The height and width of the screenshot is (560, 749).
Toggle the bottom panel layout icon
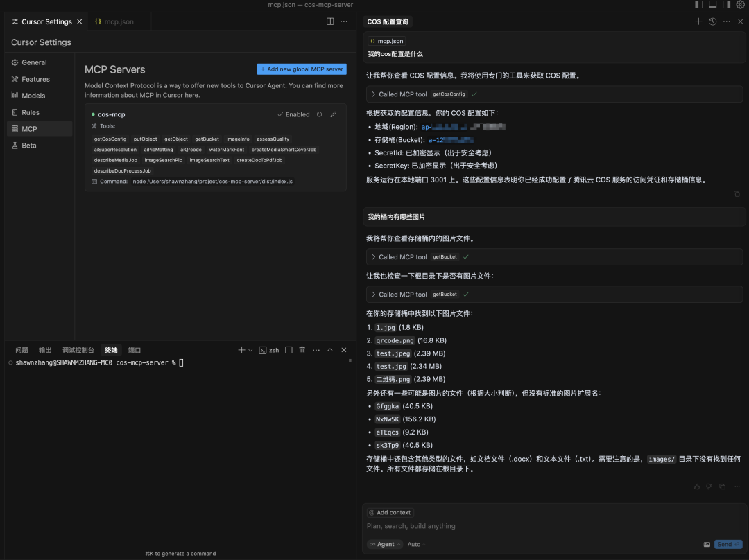coord(712,5)
